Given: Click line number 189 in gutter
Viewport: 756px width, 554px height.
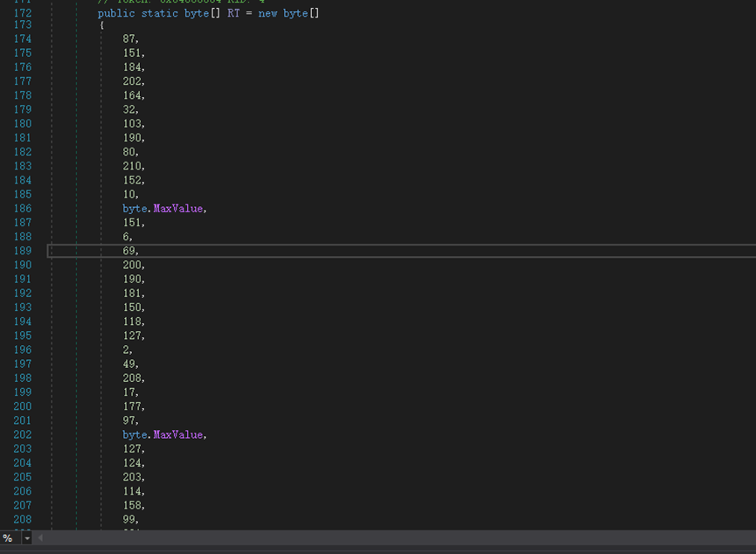Looking at the screenshot, I should (x=23, y=251).
